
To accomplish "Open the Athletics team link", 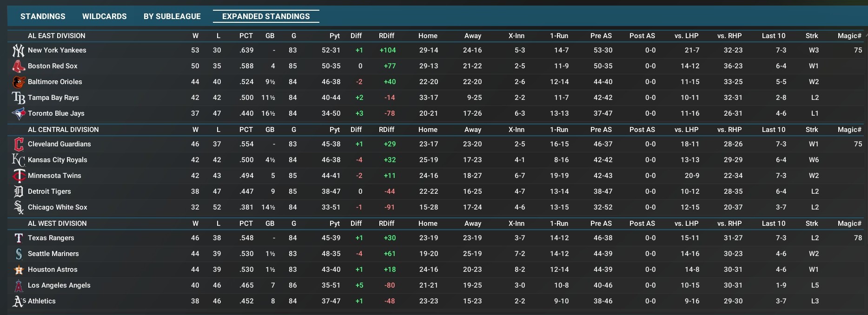I will (41, 301).
